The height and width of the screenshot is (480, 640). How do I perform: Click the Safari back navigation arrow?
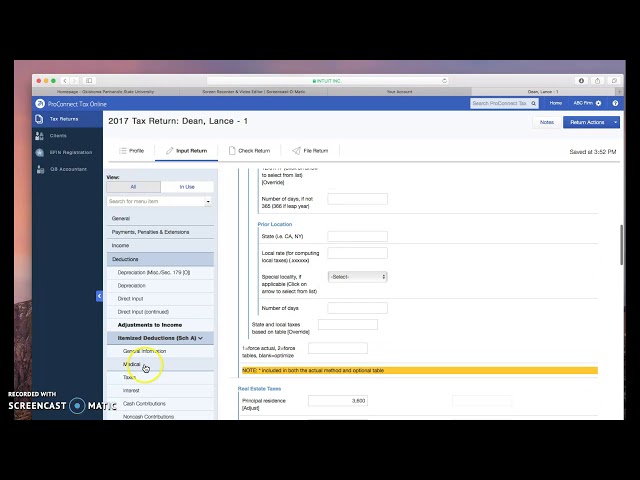[x=65, y=81]
